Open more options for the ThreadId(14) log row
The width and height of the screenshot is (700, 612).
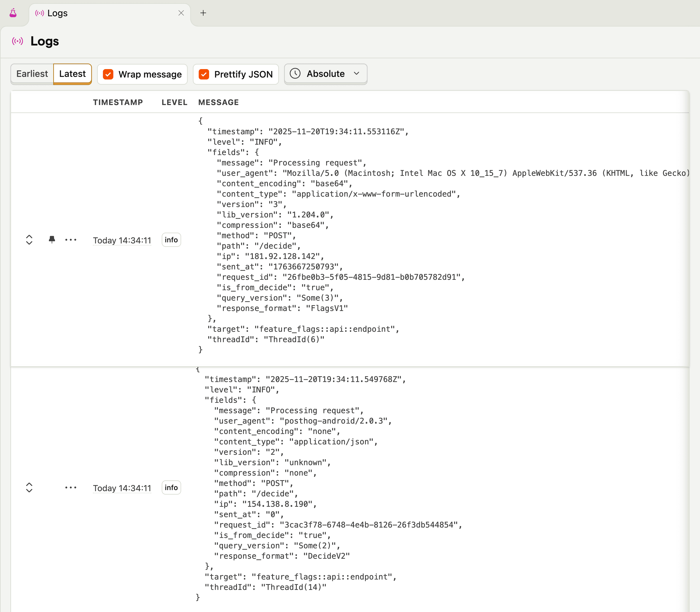coord(71,487)
